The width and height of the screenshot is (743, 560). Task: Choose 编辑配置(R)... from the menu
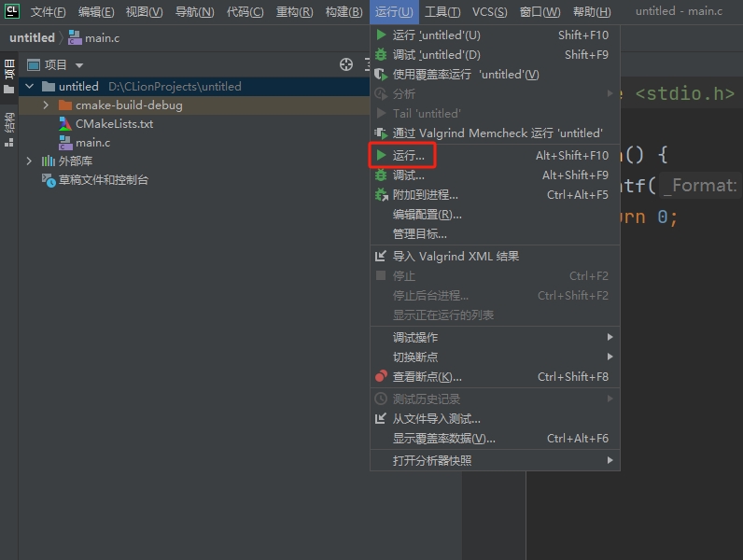tap(427, 215)
